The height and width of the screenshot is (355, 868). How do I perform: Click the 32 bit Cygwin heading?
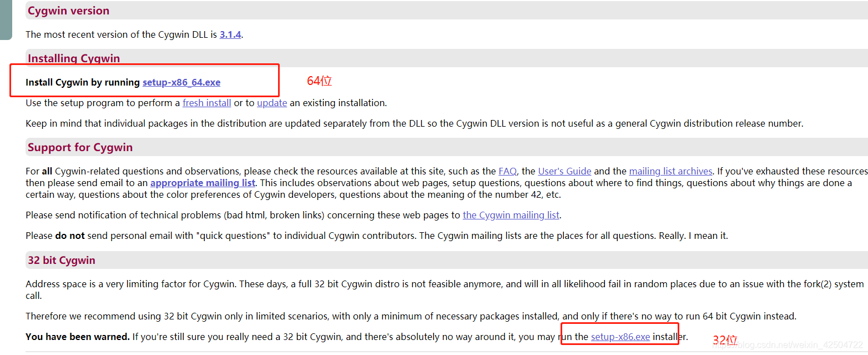tap(62, 260)
